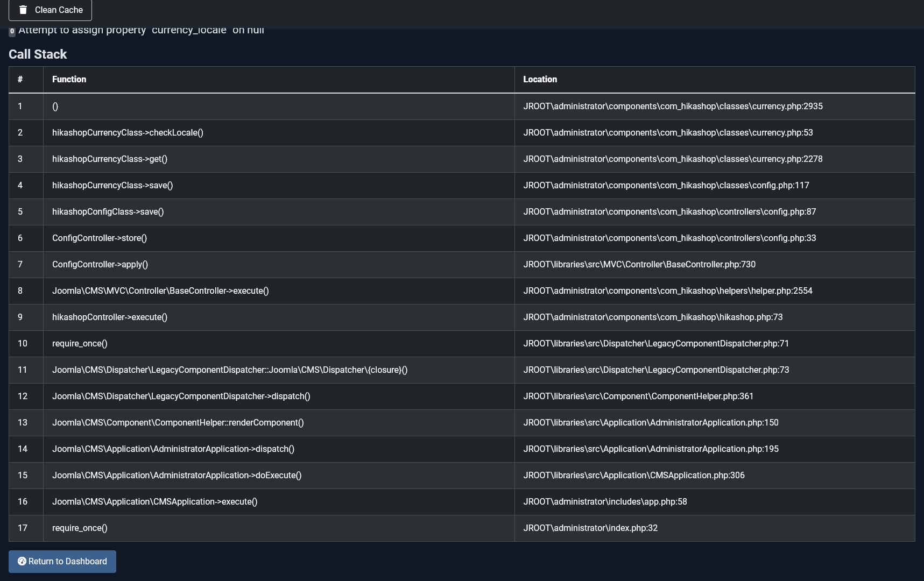Click the 0 error code badge

click(12, 31)
